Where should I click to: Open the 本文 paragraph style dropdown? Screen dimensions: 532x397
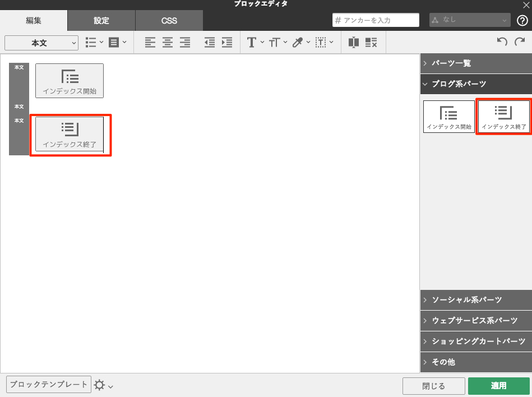[41, 43]
